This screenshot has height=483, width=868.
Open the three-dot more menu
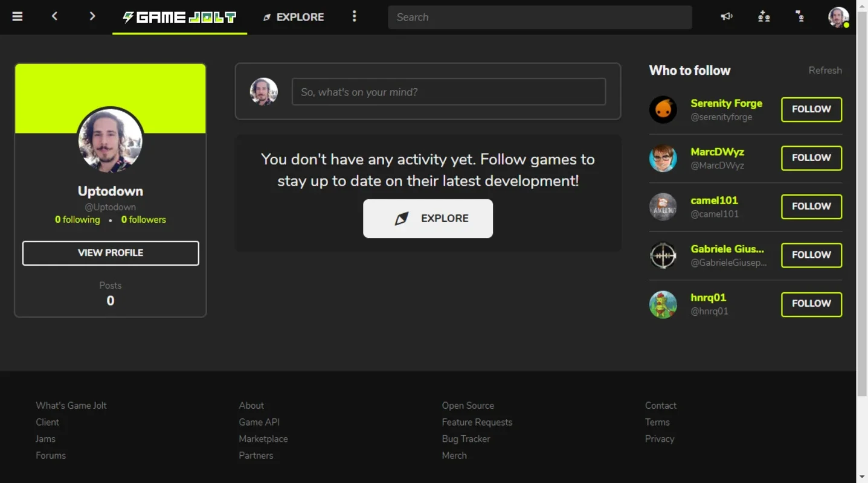pyautogui.click(x=355, y=16)
